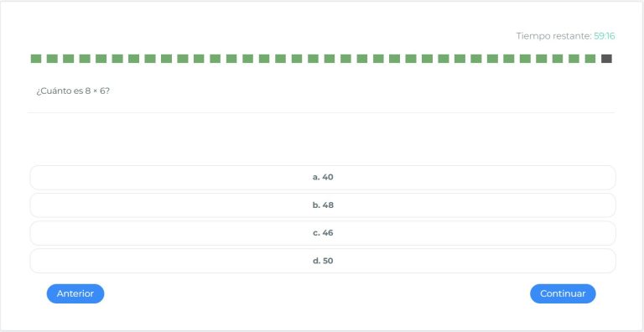Open the sixth green progress square

(117, 59)
